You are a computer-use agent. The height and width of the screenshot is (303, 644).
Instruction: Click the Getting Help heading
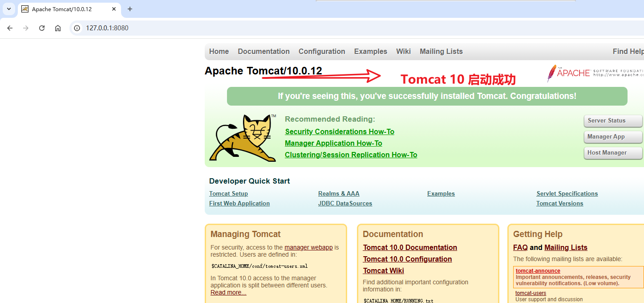pos(538,234)
